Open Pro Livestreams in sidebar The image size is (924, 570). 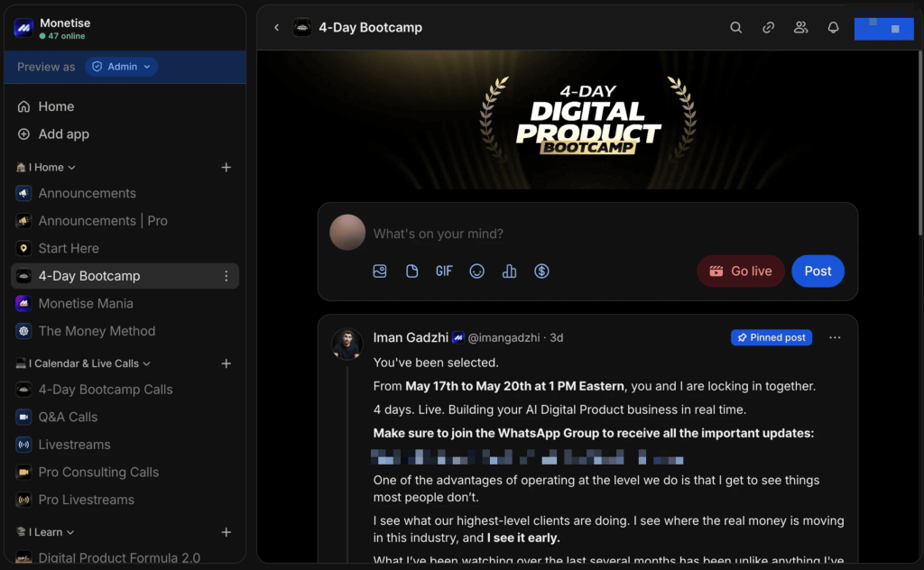pos(125,500)
